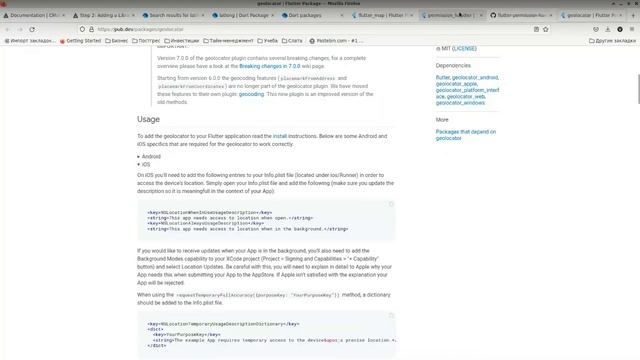640x360 pixels.
Task: Open the geolocator_android dependency link
Action: (475, 78)
